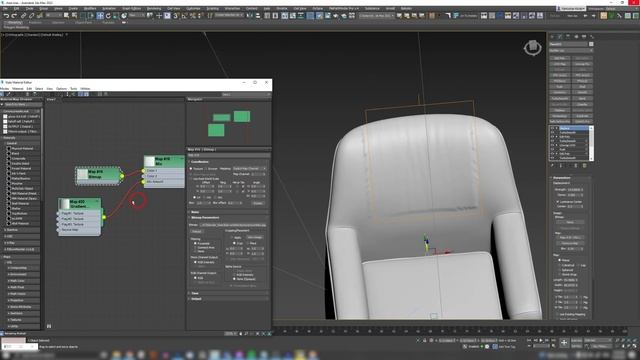
Task: Open Mapping dropdown in Coordinates rollout
Action: pos(249,168)
